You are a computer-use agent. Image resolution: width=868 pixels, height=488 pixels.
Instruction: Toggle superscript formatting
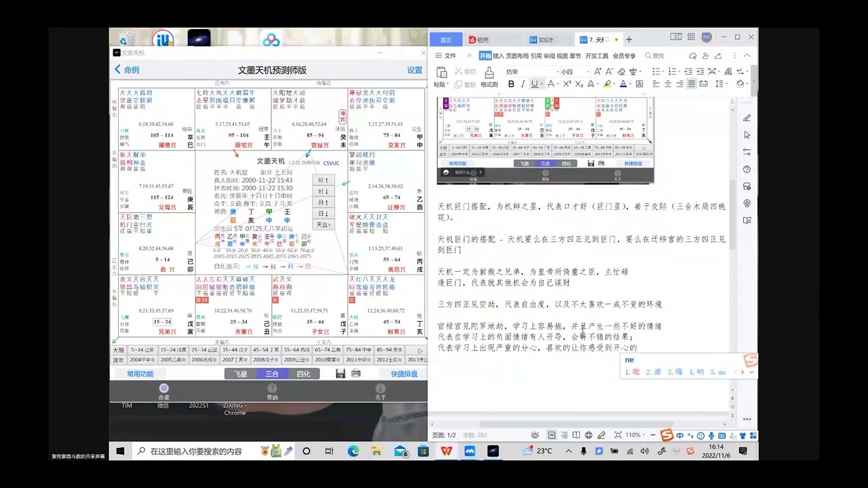click(567, 84)
